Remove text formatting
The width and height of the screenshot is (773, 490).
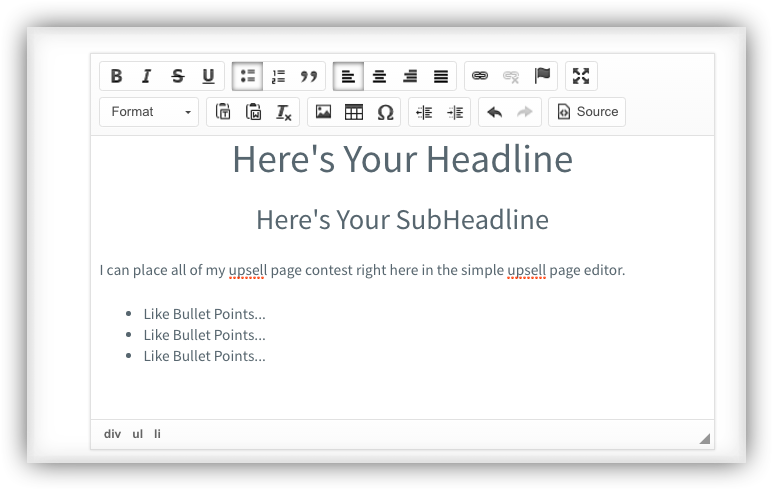pos(284,112)
